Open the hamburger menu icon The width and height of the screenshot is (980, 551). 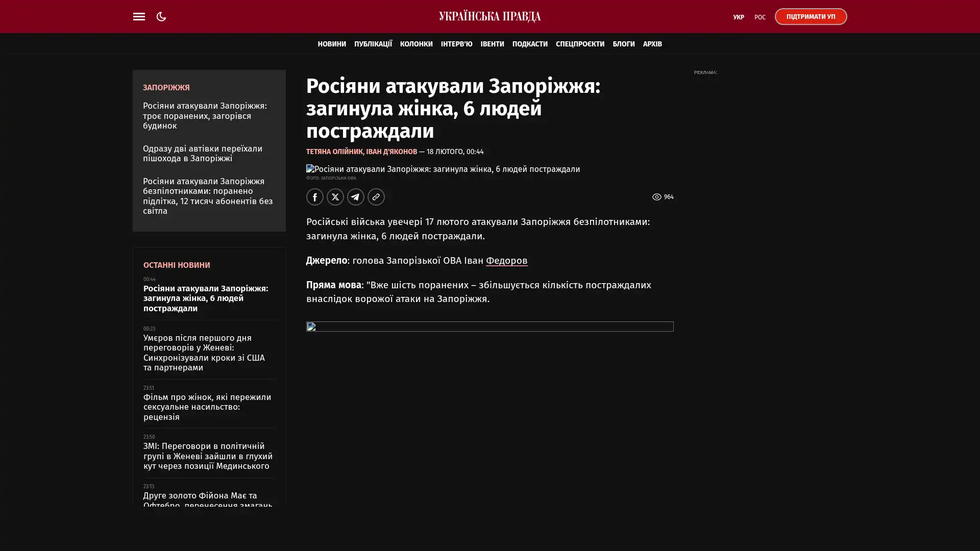[x=139, y=16]
